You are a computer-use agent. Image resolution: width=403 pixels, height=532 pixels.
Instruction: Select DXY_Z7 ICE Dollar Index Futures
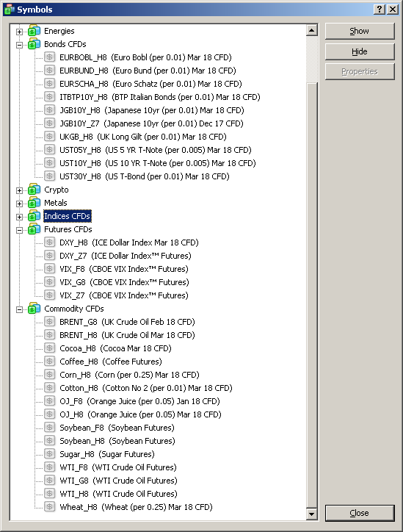[x=126, y=256]
